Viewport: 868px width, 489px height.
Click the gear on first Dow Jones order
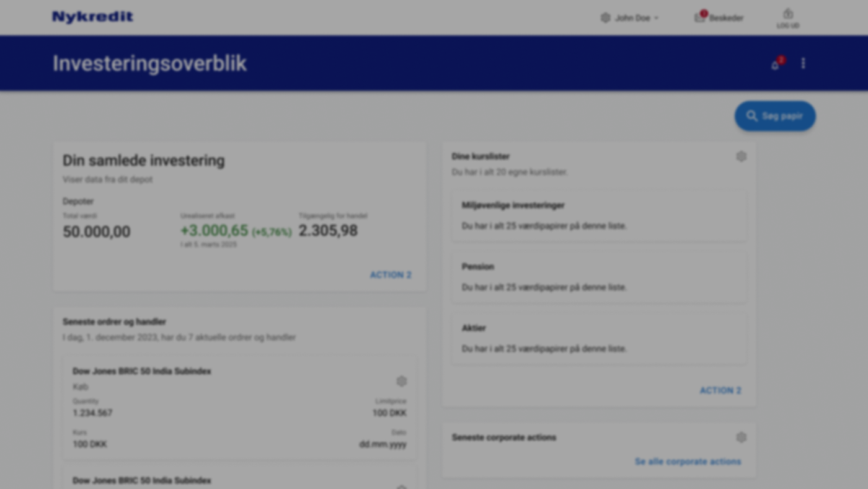tap(401, 381)
